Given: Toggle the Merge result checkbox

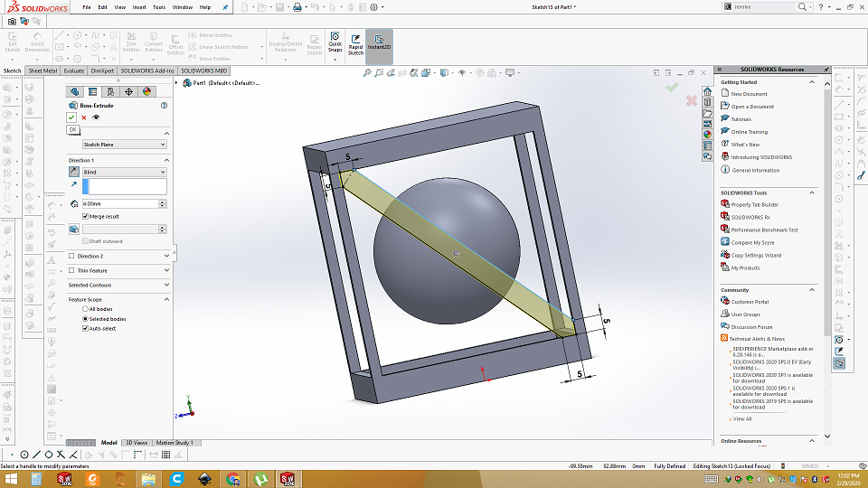Looking at the screenshot, I should pyautogui.click(x=85, y=216).
